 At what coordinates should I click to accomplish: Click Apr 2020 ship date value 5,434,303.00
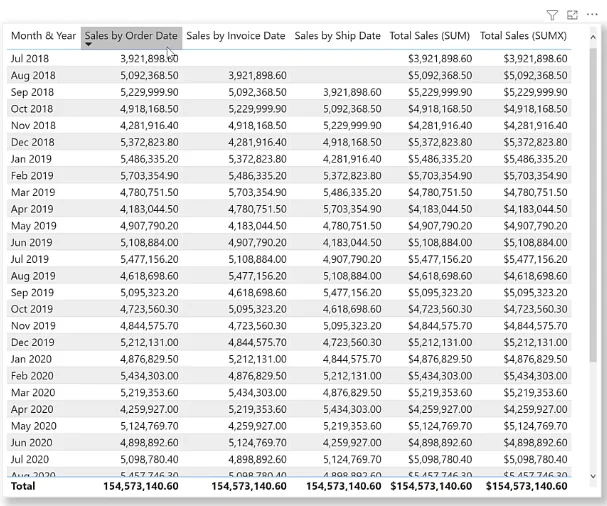352,410
